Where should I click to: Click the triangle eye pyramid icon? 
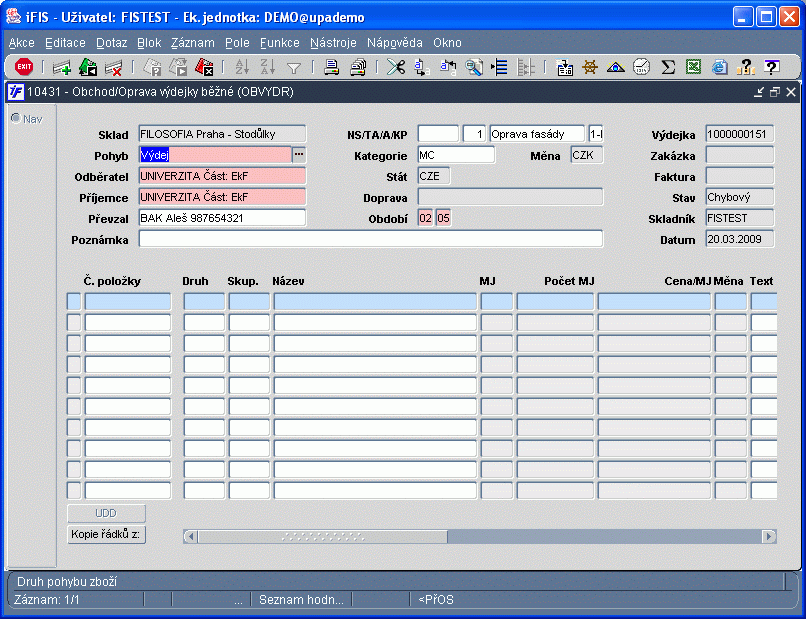[x=616, y=67]
